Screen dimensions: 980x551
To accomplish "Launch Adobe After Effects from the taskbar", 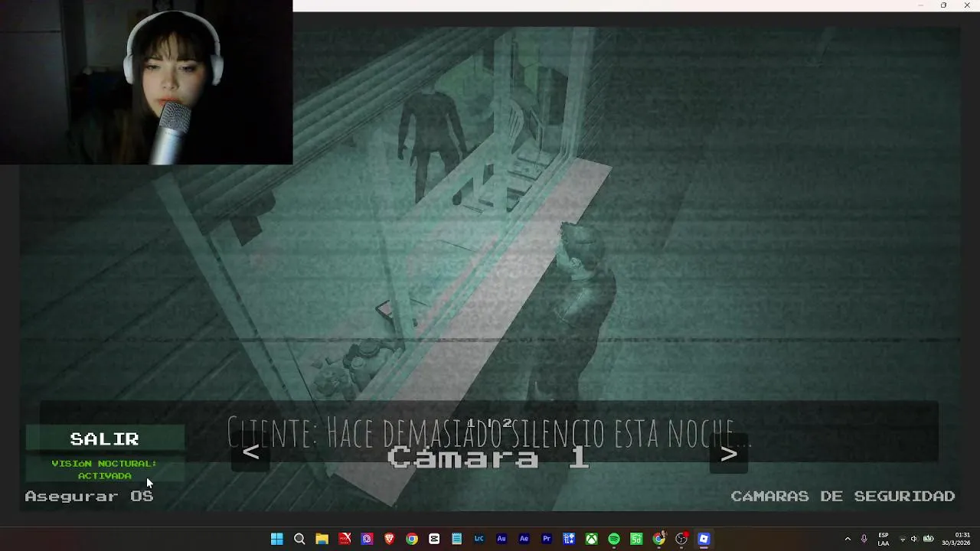I will 524,539.
